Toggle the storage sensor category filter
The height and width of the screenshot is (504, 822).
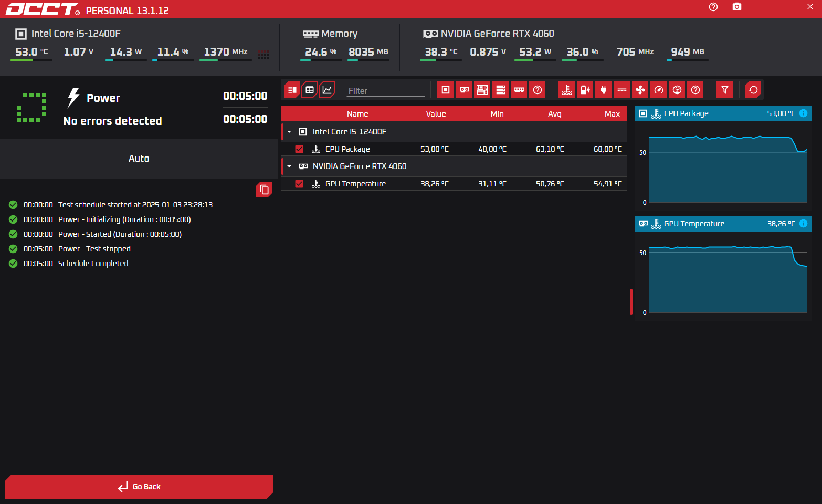501,90
